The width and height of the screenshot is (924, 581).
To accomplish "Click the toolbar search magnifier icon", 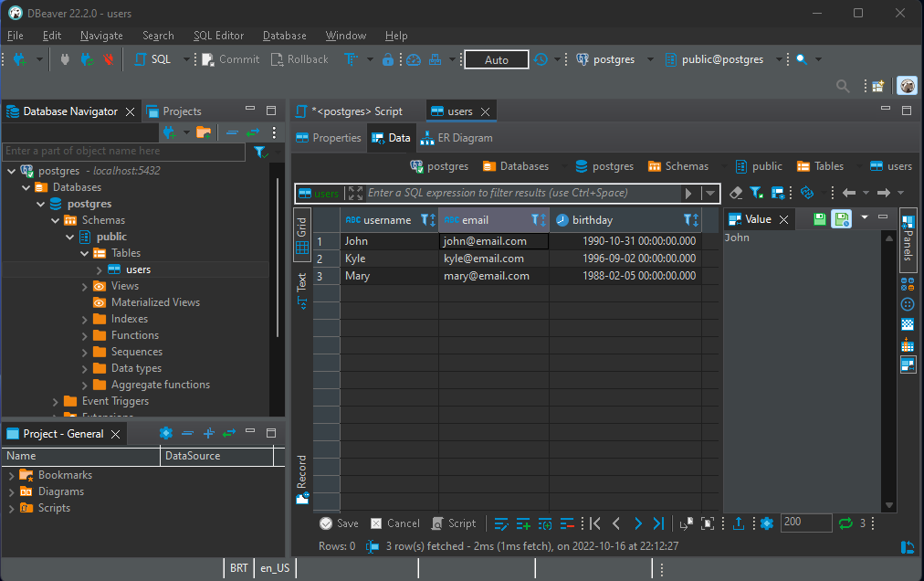I will click(x=802, y=59).
